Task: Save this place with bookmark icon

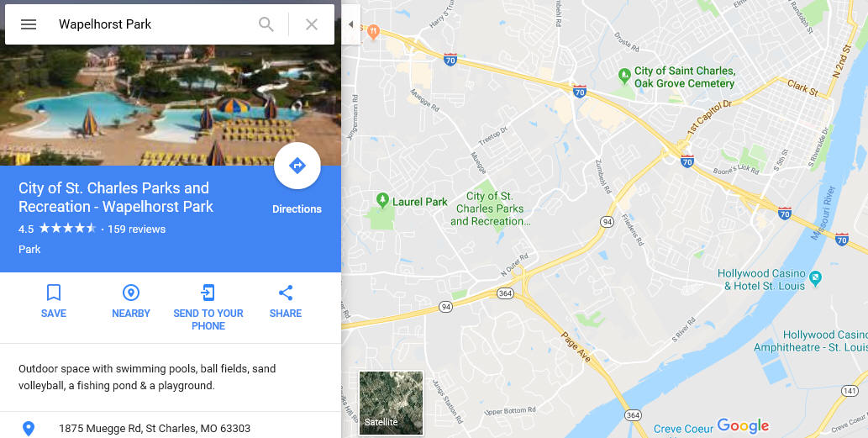Action: [x=54, y=301]
